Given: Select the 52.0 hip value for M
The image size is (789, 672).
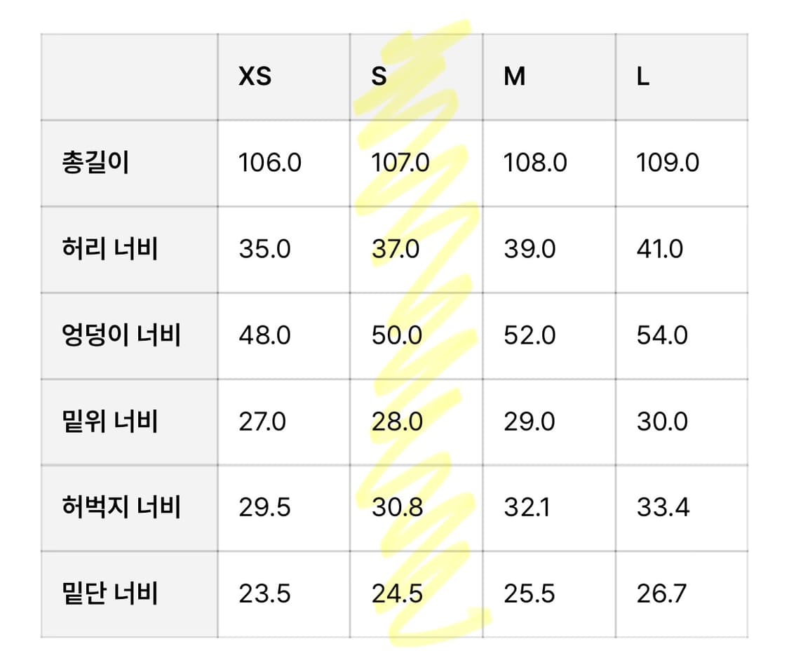Looking at the screenshot, I should 530,335.
